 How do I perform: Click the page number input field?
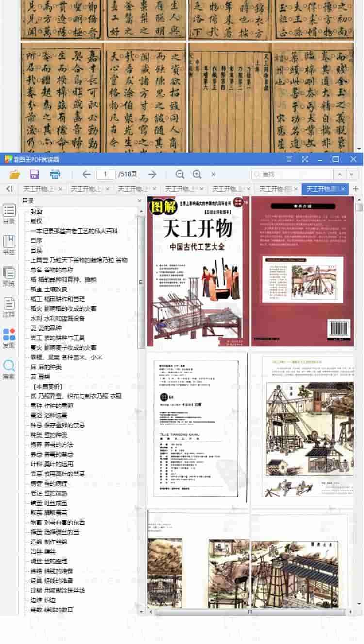coord(106,174)
